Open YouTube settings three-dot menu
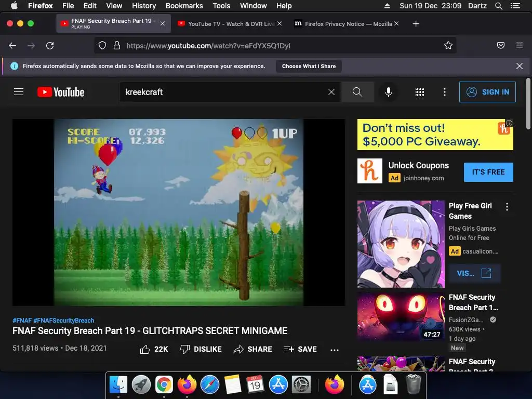The height and width of the screenshot is (399, 532). tap(445, 92)
